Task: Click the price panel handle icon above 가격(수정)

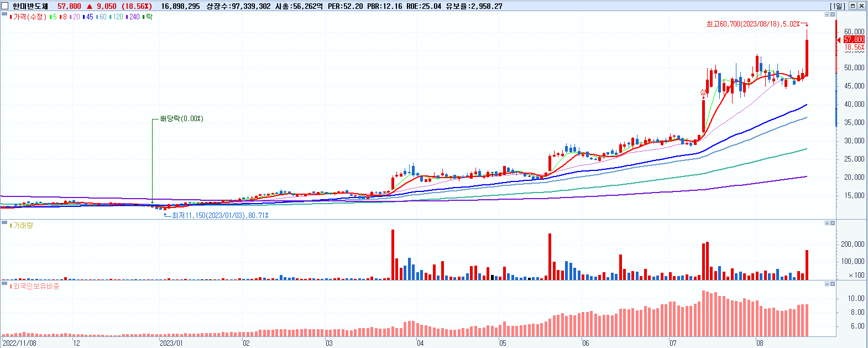Action: [4, 13]
